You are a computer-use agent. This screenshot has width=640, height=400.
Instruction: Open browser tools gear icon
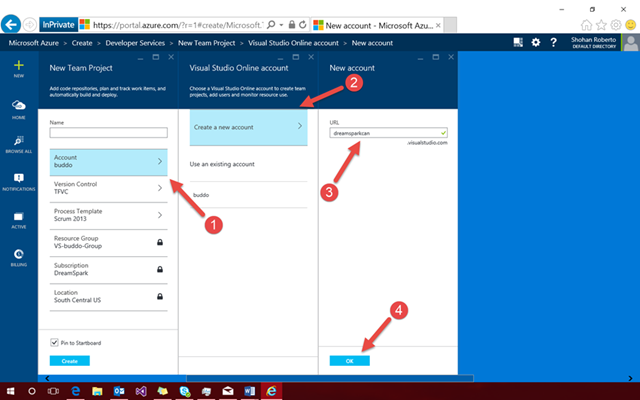click(616, 25)
